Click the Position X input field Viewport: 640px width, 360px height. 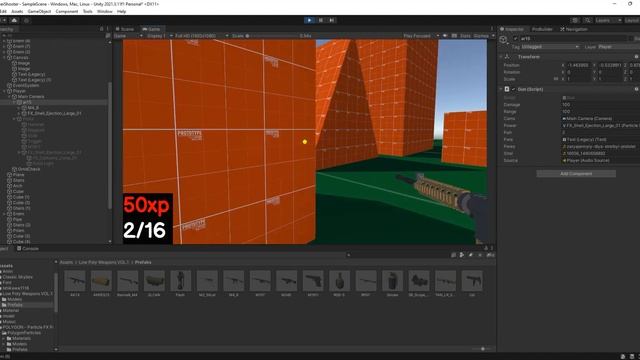point(578,65)
